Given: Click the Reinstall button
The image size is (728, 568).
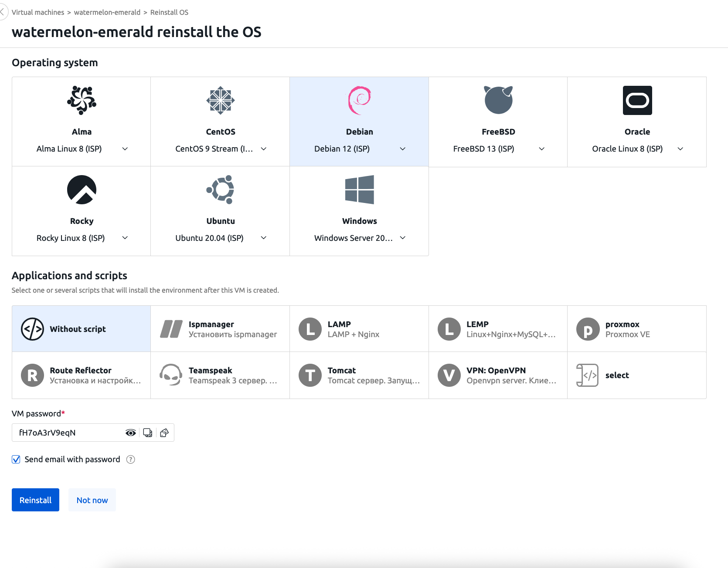Looking at the screenshot, I should coord(35,500).
